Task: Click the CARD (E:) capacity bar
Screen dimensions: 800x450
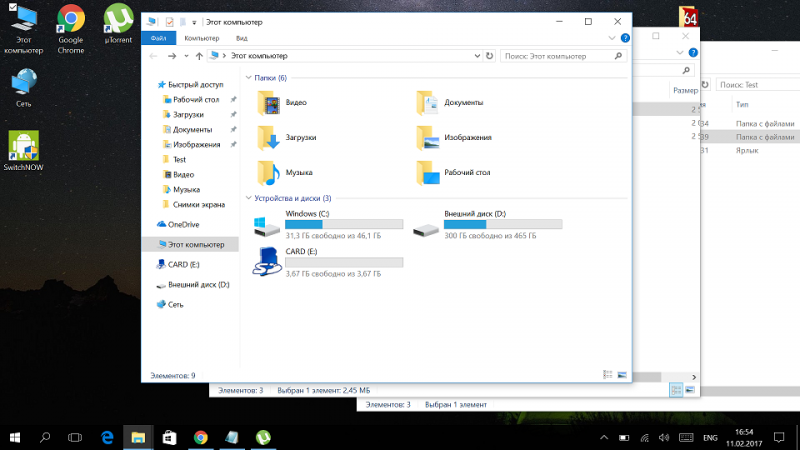Action: click(344, 262)
